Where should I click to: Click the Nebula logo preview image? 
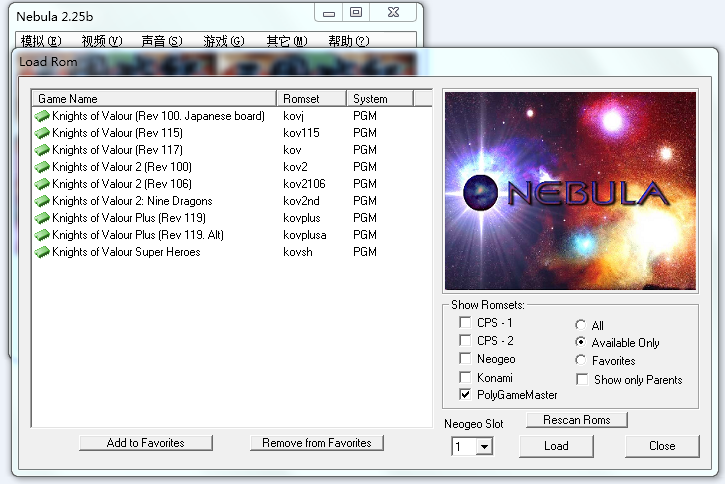click(x=570, y=191)
